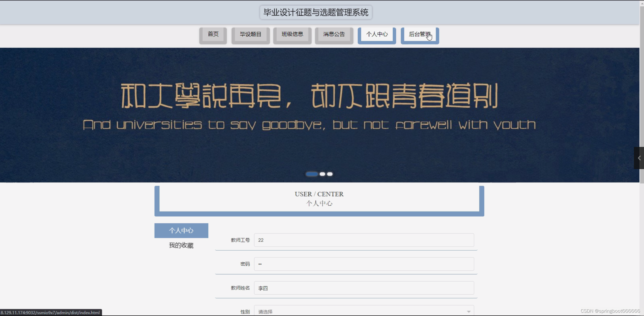Click the left chevron side-panel arrow

[639, 158]
